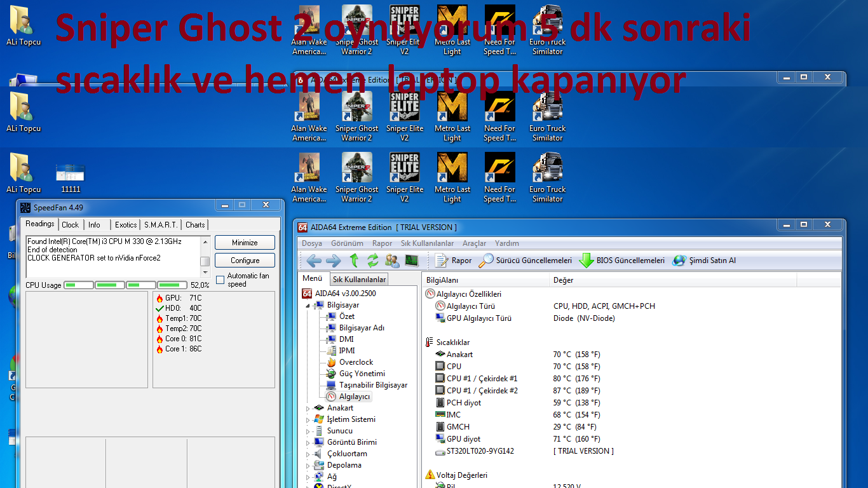
Task: Click the hard drive icon beside ST320LT020-9YG142
Action: coord(440,451)
